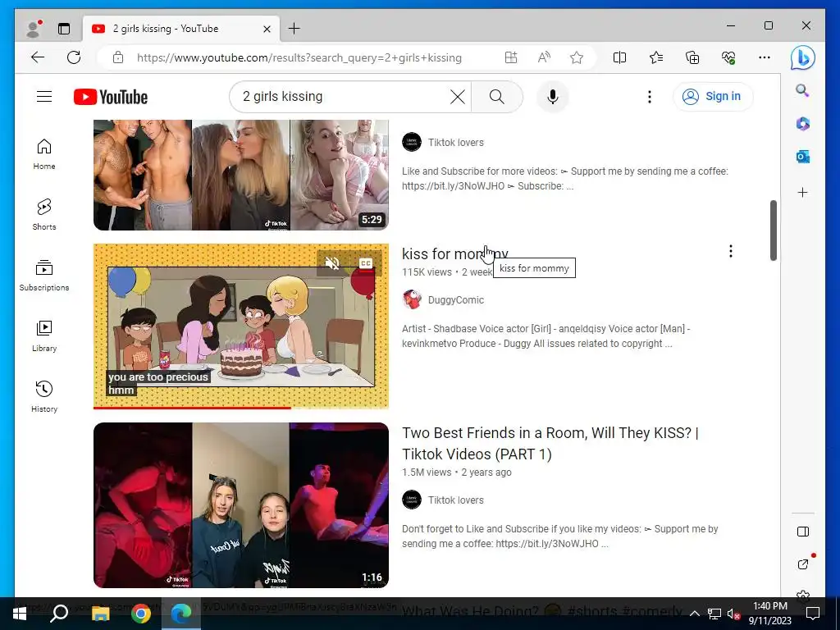Screen dimensions: 840x630
Task: Open the Favorites list
Action: (655, 58)
